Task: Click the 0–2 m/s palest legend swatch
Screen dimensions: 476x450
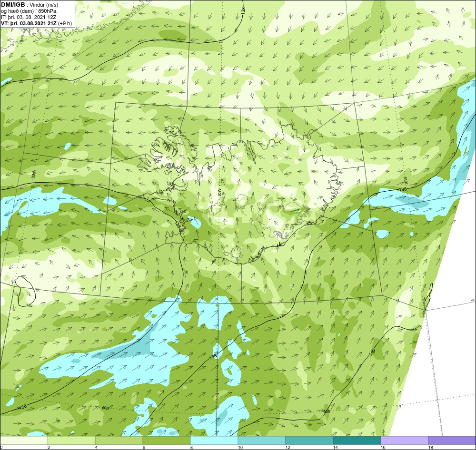Action: (x=24, y=440)
